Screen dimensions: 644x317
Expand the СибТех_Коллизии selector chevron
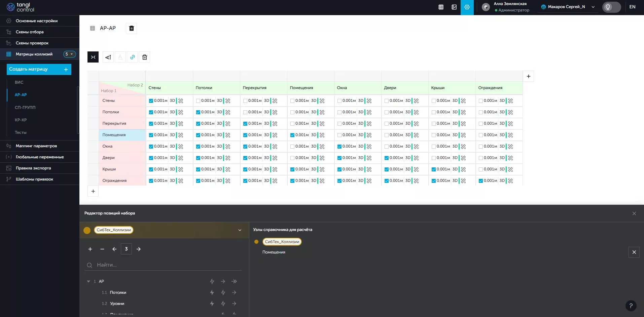click(x=240, y=230)
